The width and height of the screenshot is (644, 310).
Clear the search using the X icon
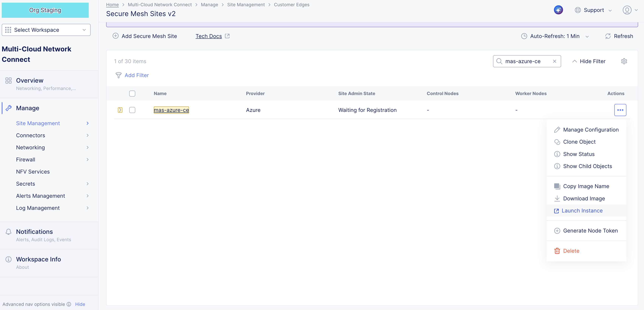coord(555,61)
